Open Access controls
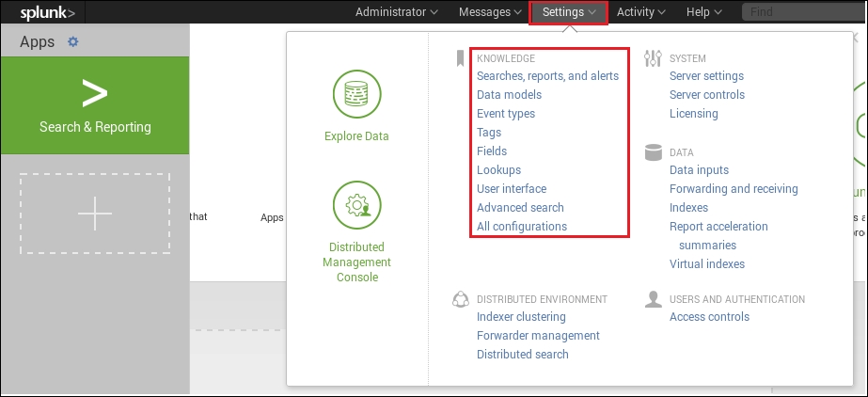 (709, 317)
